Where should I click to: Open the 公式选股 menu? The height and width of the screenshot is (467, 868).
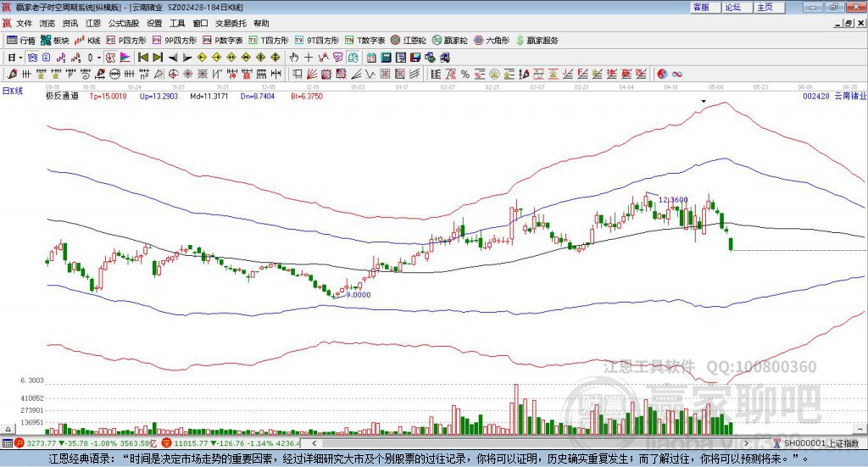(124, 23)
